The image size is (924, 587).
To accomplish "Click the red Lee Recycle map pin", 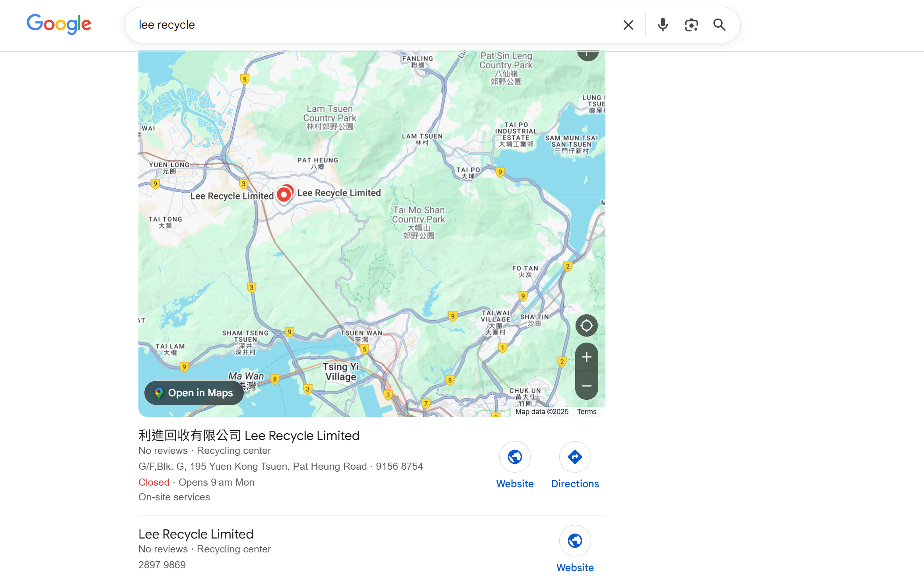I will [x=284, y=194].
